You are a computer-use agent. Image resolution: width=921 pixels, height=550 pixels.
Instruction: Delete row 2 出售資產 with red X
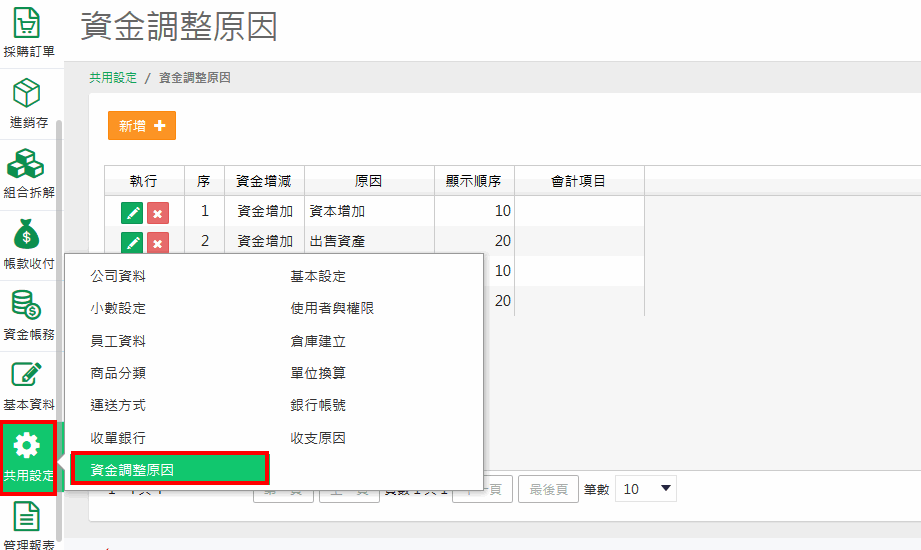[157, 243]
